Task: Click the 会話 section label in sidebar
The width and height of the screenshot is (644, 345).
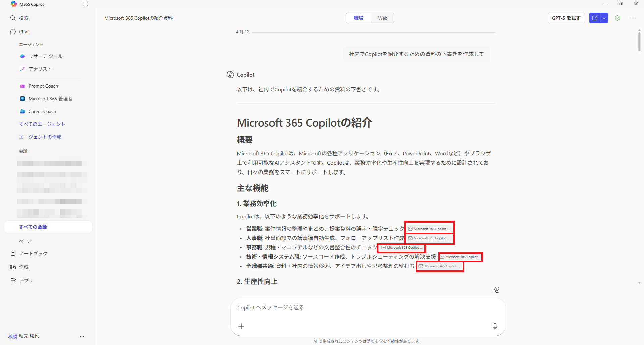Action: click(23, 151)
